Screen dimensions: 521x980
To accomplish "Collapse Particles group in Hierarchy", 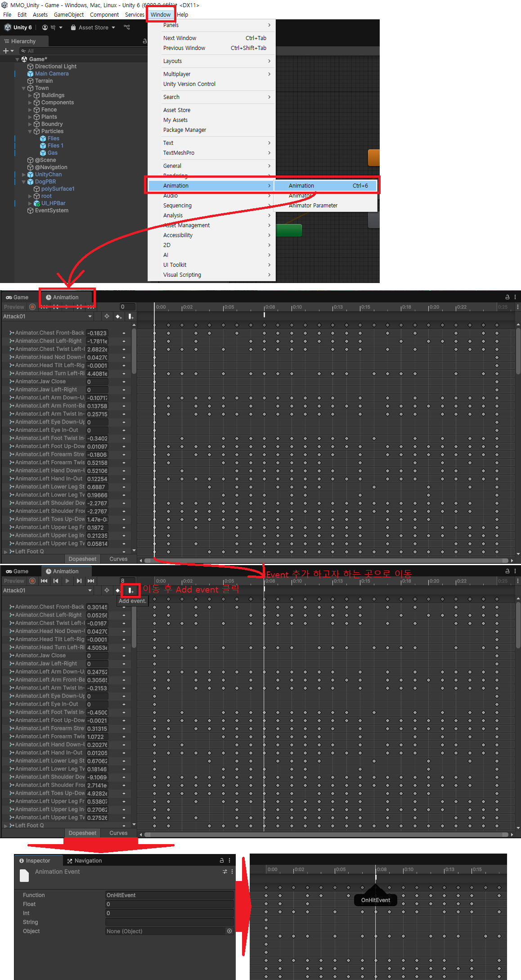I will pyautogui.click(x=30, y=131).
